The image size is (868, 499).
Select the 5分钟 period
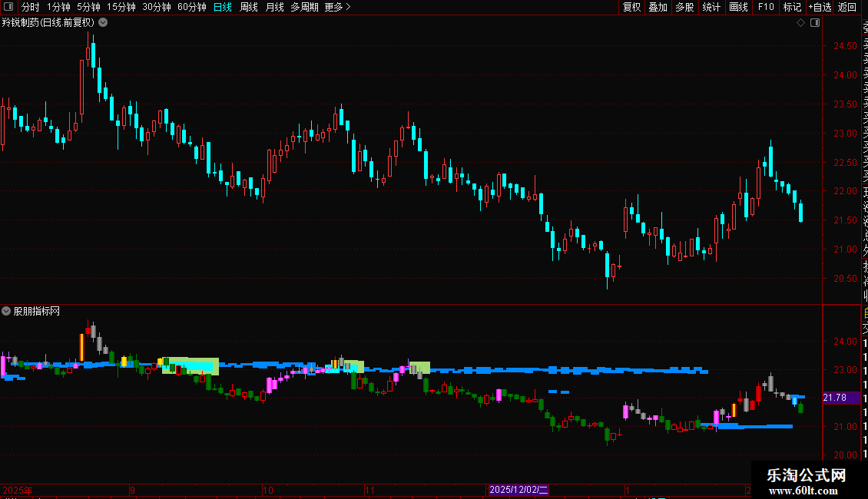click(x=88, y=7)
